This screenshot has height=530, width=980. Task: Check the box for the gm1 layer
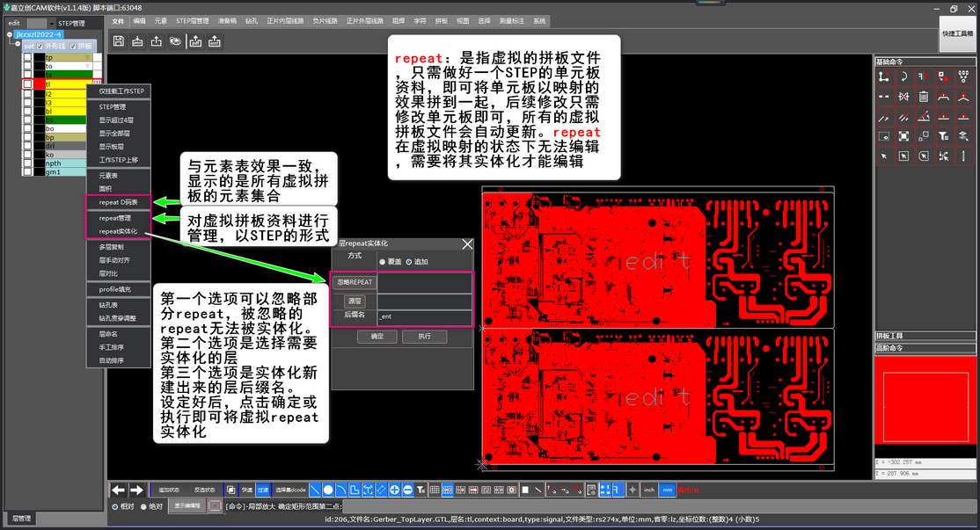(x=27, y=171)
